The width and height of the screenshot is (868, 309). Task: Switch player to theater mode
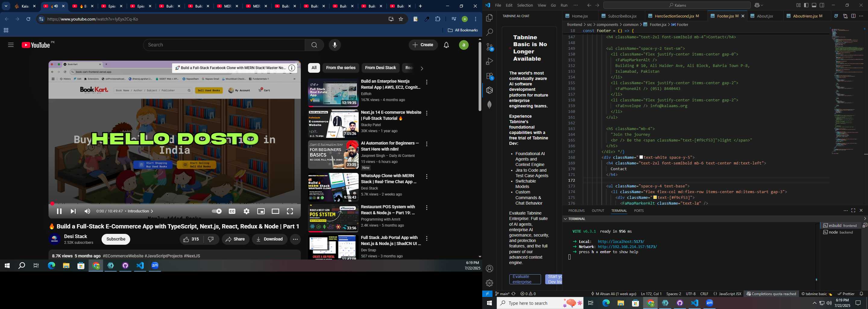point(275,211)
